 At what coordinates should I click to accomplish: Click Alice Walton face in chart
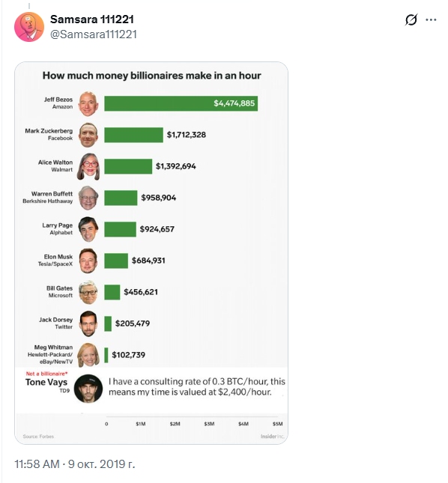(88, 167)
